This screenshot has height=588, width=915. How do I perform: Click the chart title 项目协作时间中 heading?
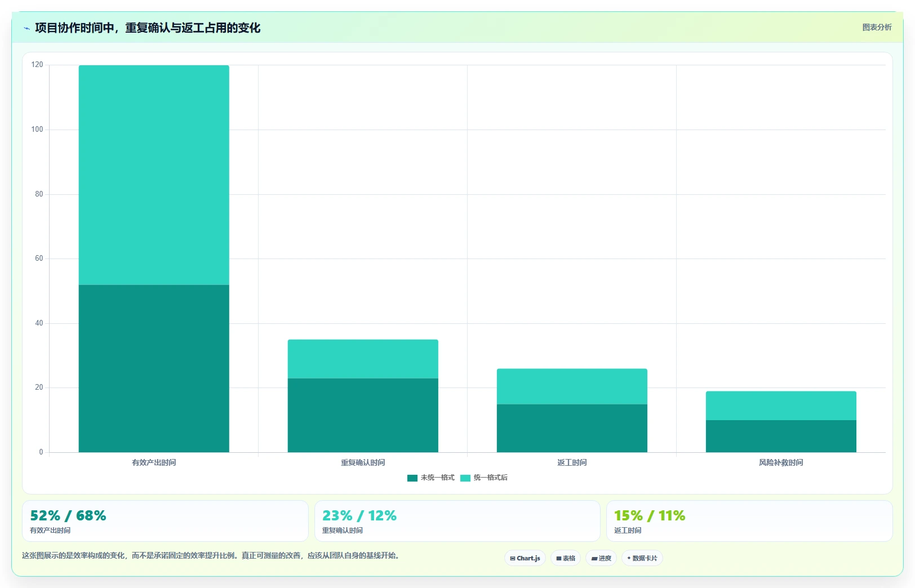(x=148, y=28)
